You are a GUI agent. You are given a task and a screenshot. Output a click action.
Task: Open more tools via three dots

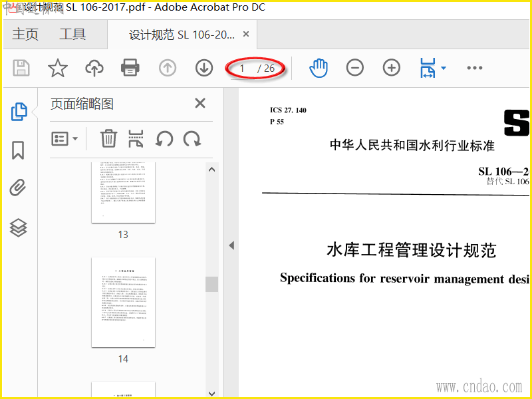click(475, 68)
